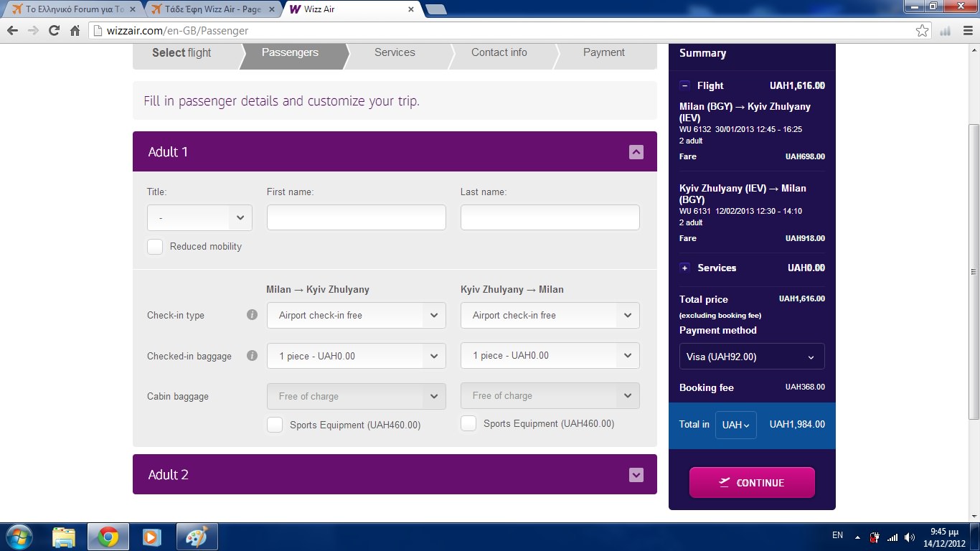Check Sports Equipment for Milan → Kyiv Zhulyany
980x551 pixels.
coord(275,425)
